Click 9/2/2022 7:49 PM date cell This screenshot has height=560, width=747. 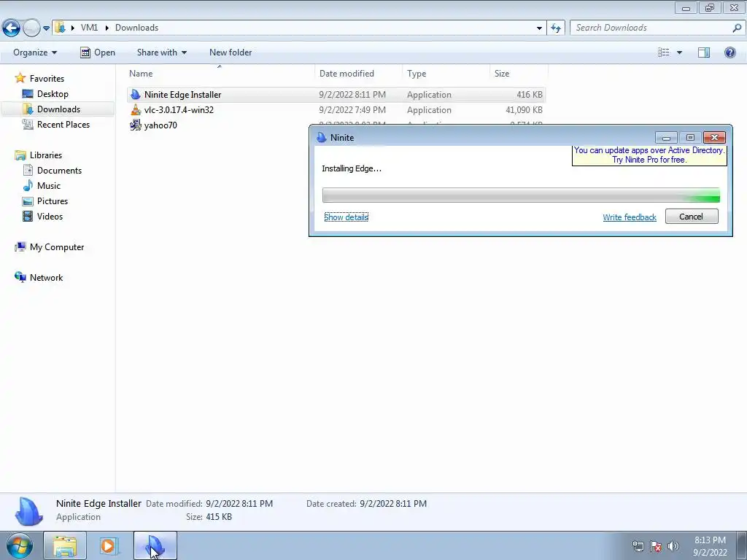pos(352,110)
